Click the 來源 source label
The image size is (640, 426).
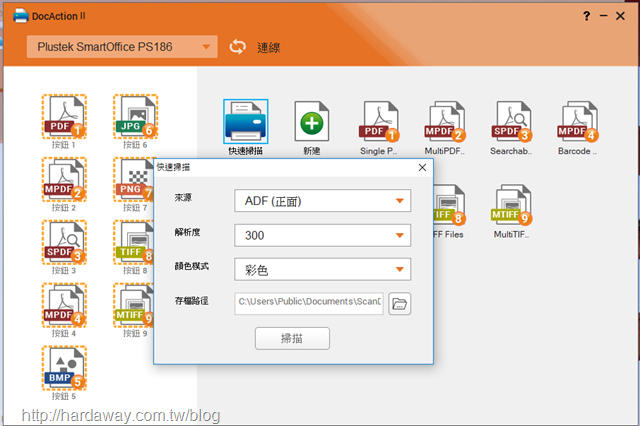pos(183,198)
